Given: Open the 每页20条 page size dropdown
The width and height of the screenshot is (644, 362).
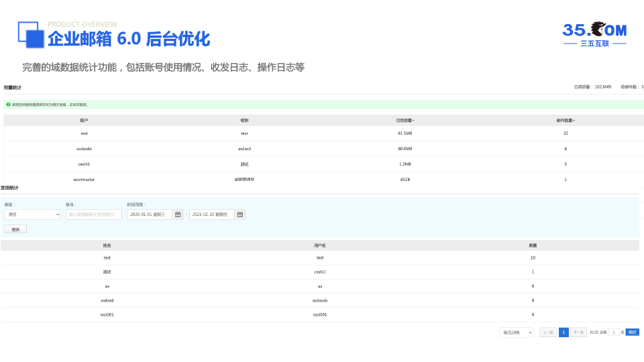Looking at the screenshot, I should pyautogui.click(x=516, y=333).
